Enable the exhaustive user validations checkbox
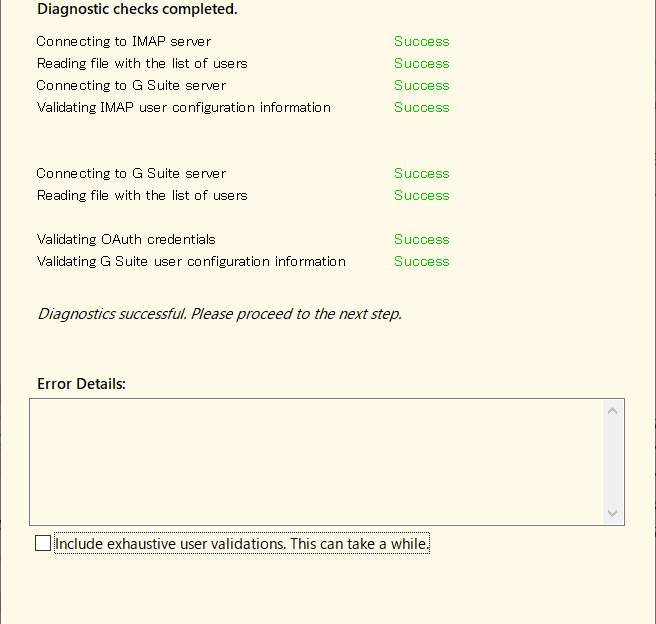The height and width of the screenshot is (624, 656). pos(42,544)
